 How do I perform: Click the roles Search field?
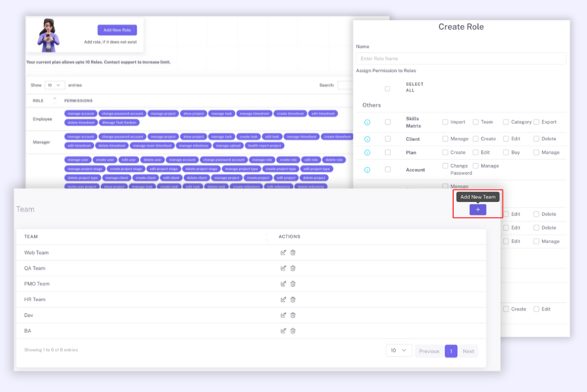pos(345,85)
